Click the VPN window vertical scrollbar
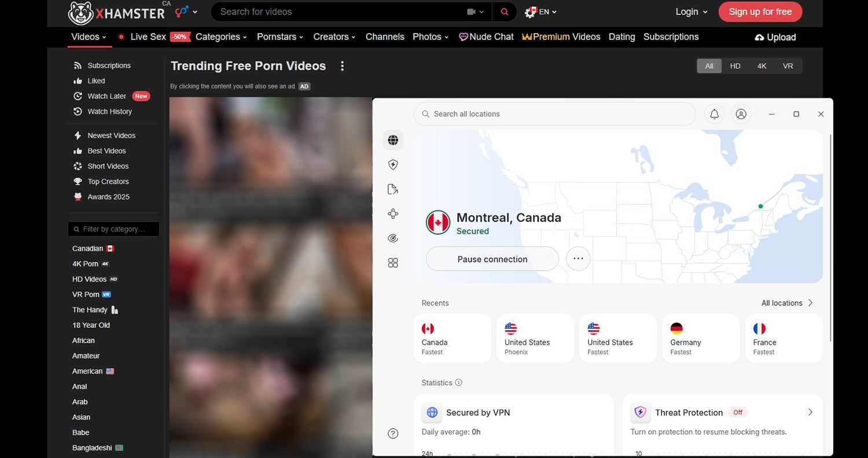The width and height of the screenshot is (868, 458). click(830, 237)
